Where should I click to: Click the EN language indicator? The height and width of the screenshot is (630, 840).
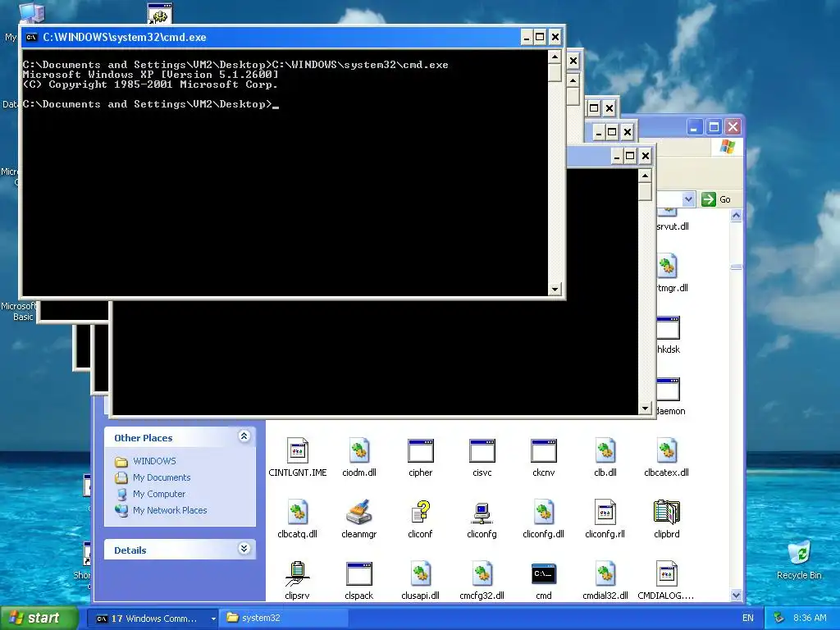748,619
